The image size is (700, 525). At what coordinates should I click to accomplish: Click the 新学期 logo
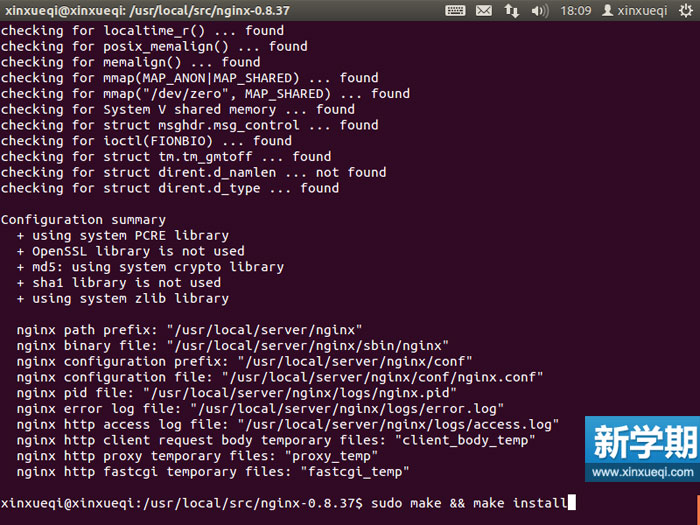pyautogui.click(x=642, y=441)
